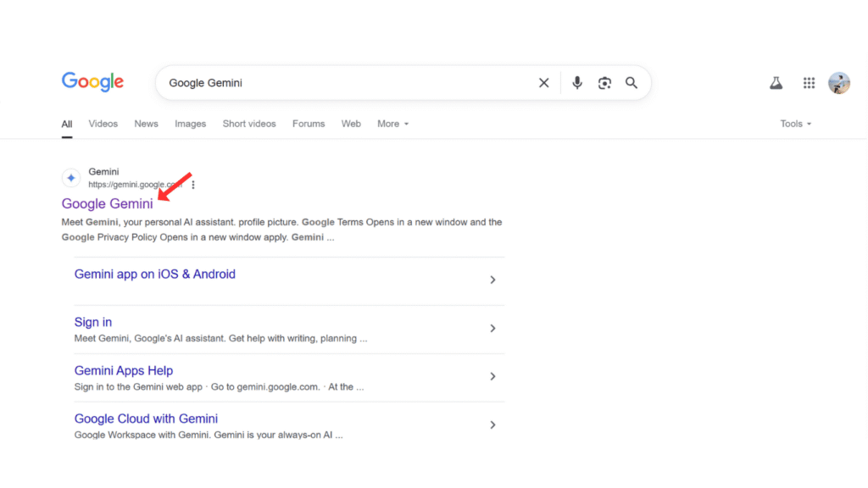Viewport: 868px width, 488px height.
Task: Open the Google Gemini result title link
Action: pos(108,203)
